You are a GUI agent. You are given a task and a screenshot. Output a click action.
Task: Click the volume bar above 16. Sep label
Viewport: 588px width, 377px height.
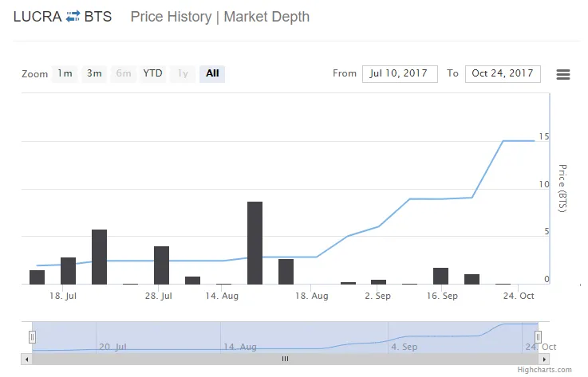441,277
